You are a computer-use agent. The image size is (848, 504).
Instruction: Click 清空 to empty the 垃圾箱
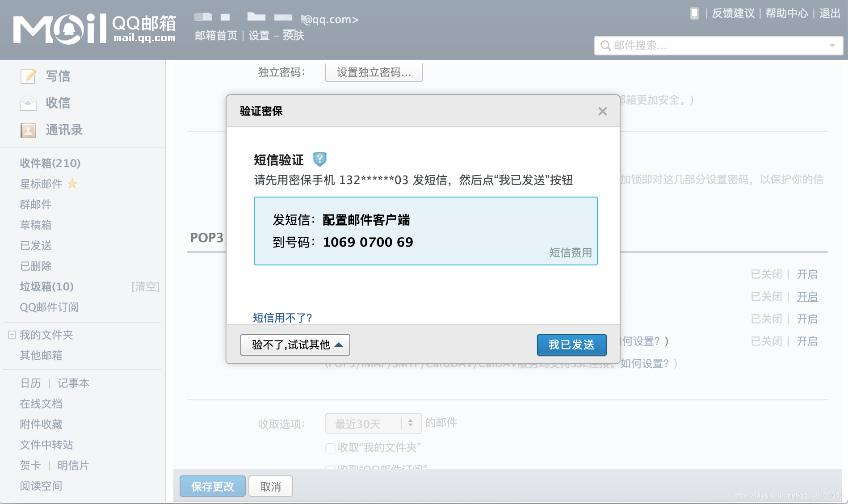pyautogui.click(x=146, y=286)
